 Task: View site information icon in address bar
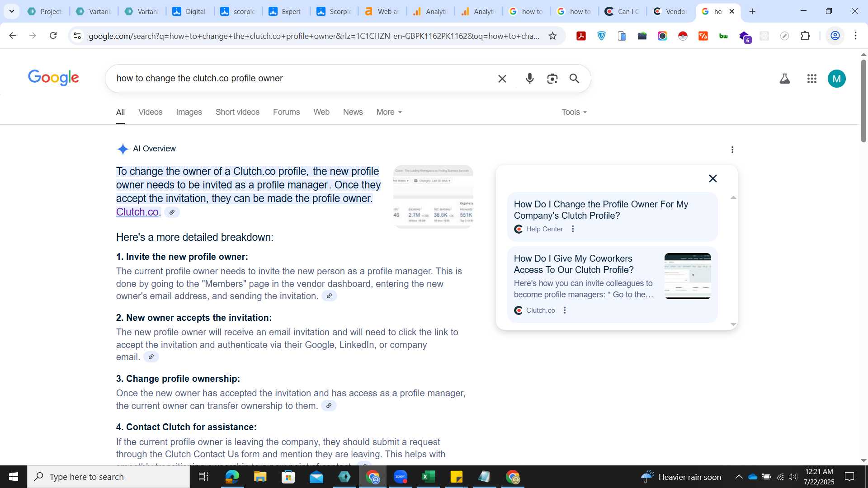(77, 36)
